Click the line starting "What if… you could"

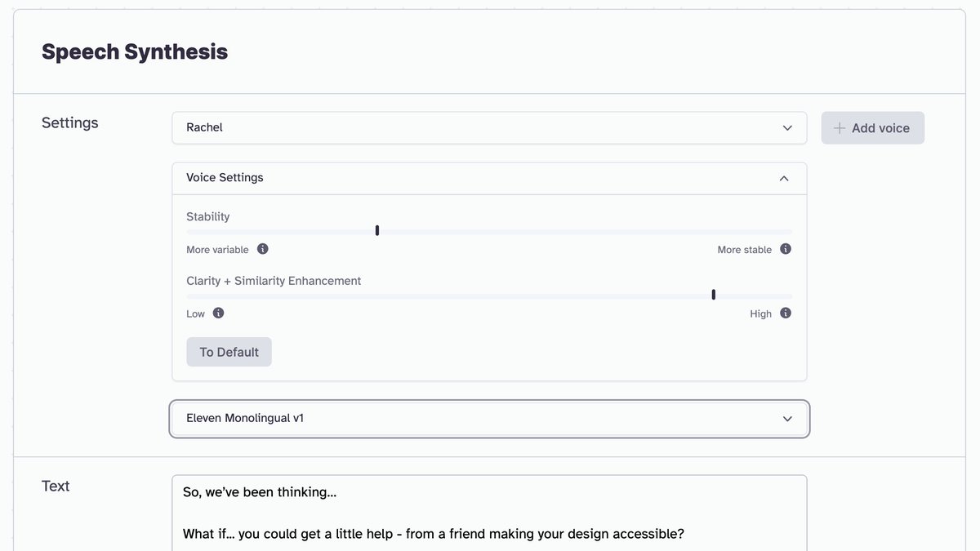click(434, 534)
